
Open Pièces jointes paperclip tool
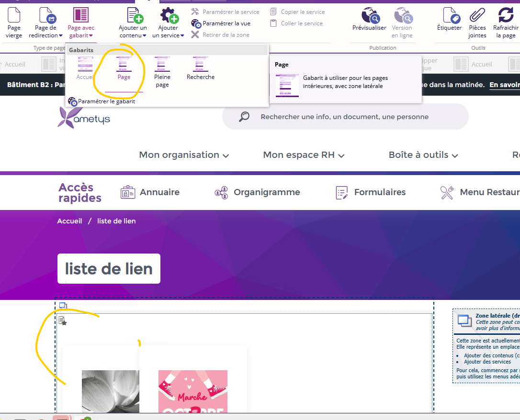477,16
